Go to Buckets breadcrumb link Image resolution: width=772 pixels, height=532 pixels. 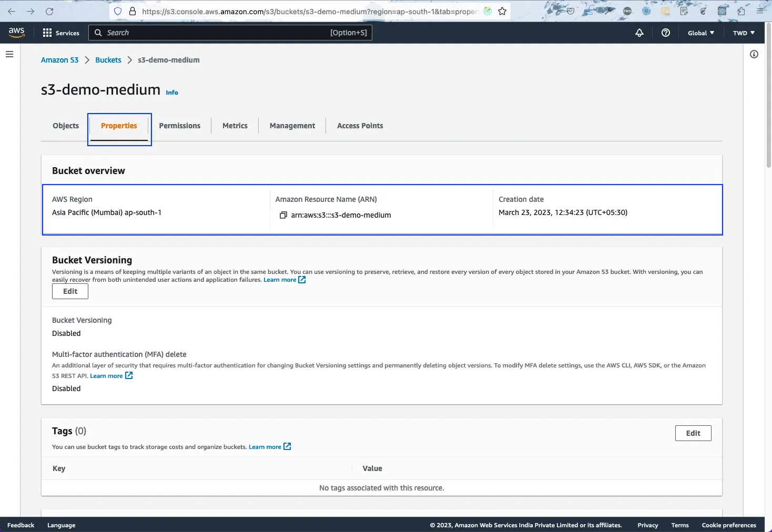[x=108, y=60]
